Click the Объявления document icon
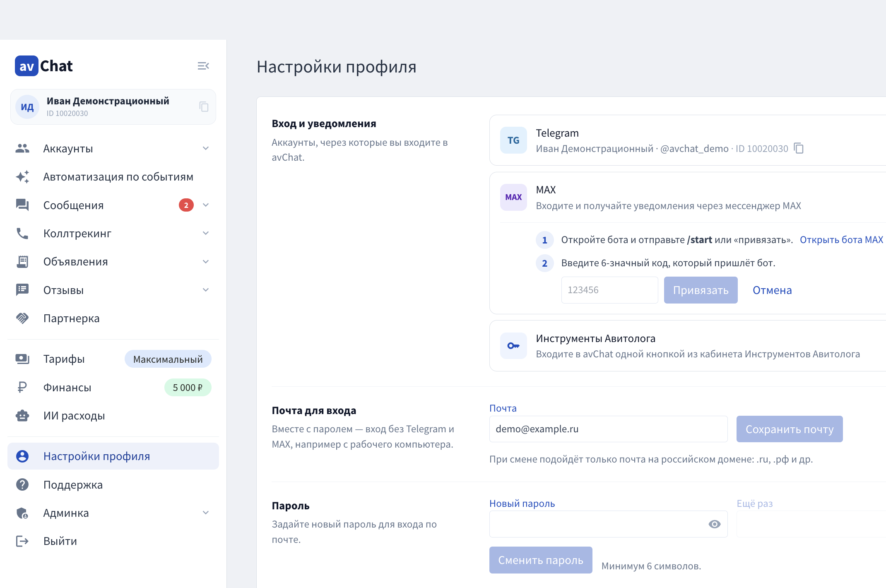886x588 pixels. 22,262
